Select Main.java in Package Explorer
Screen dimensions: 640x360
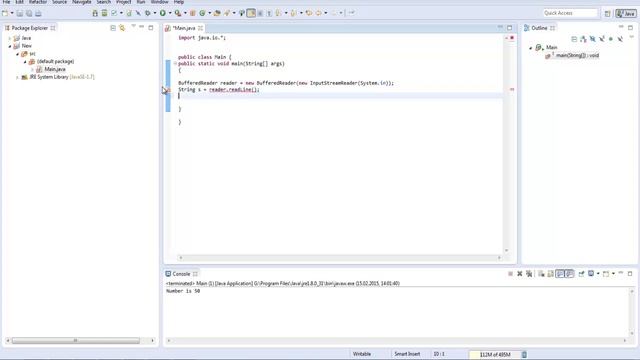(55, 69)
